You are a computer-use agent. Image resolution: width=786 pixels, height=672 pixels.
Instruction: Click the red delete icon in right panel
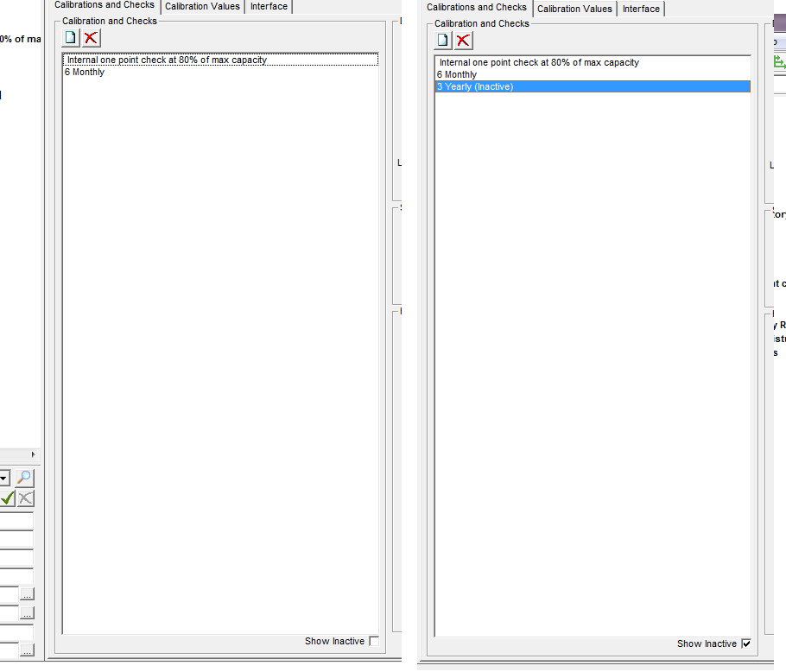(464, 40)
